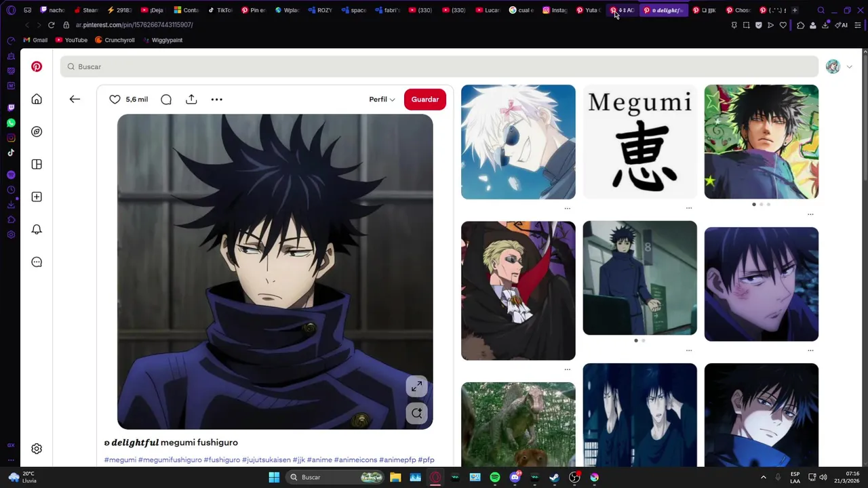The height and width of the screenshot is (488, 868).
Task: Open the #jujutsukaisen hashtag link
Action: 266,460
